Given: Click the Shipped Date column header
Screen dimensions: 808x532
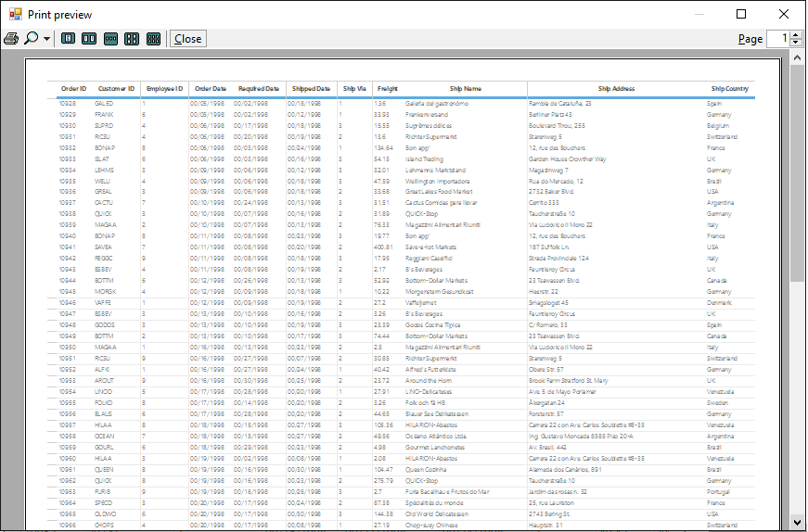Looking at the screenshot, I should tap(311, 89).
